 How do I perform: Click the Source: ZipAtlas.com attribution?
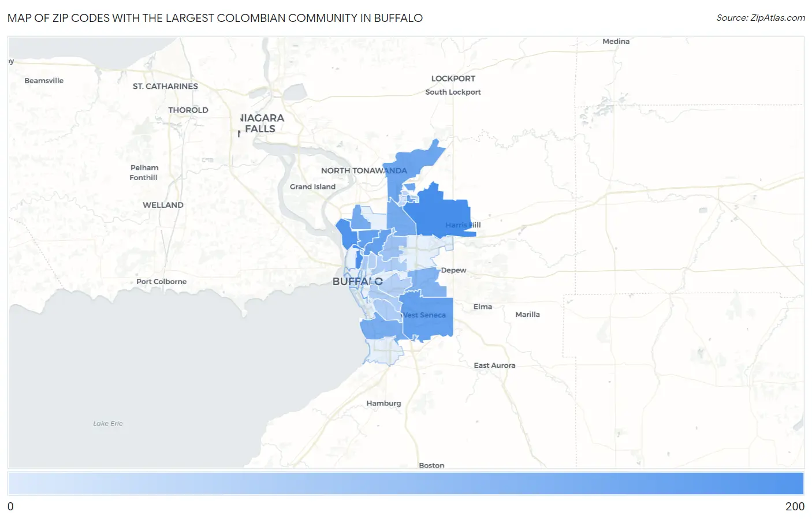pos(760,18)
